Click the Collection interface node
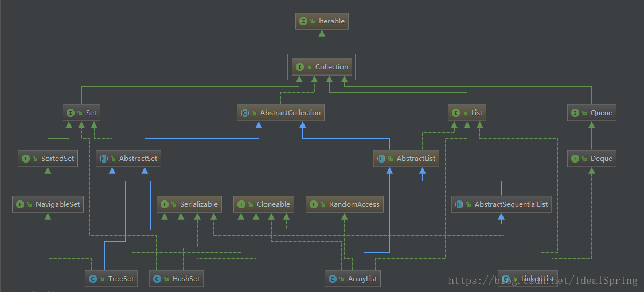This screenshot has width=644, height=292. (322, 67)
